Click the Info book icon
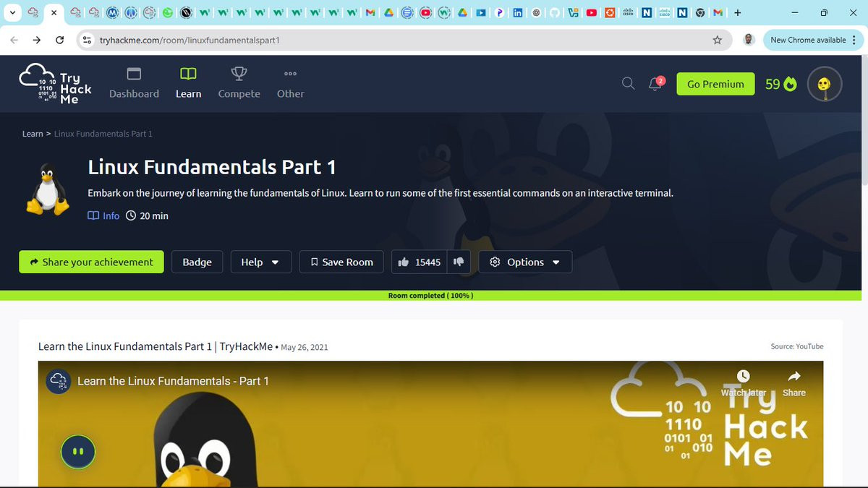 (93, 215)
